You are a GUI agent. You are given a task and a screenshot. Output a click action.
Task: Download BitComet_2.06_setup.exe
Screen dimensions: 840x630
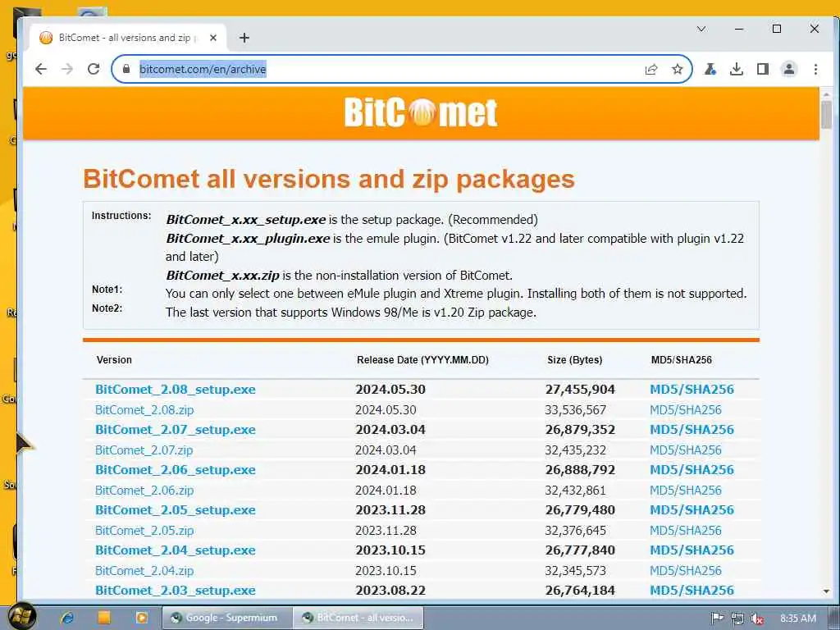(176, 470)
